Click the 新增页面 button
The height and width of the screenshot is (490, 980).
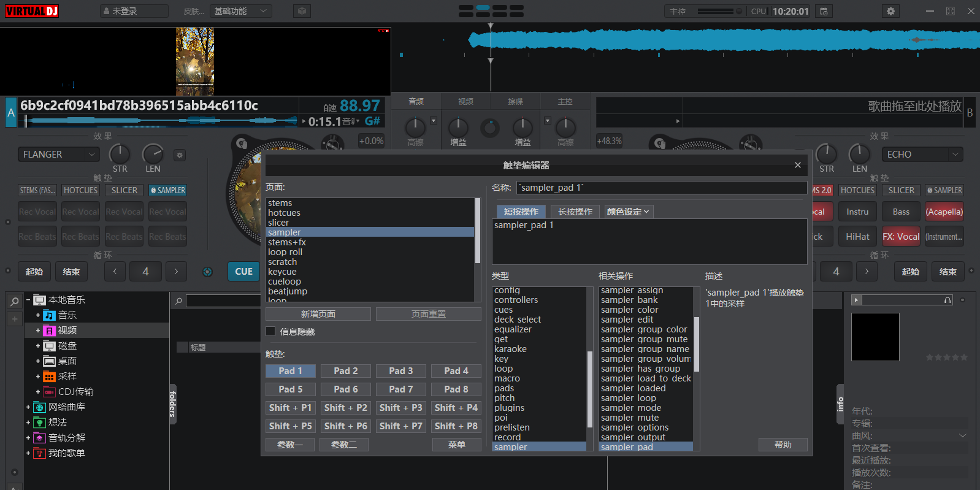[318, 314]
